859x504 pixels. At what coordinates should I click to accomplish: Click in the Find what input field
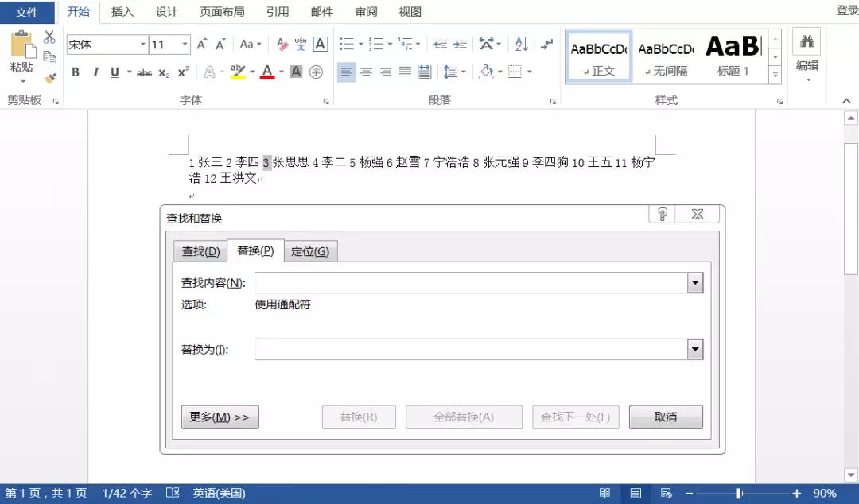point(471,283)
